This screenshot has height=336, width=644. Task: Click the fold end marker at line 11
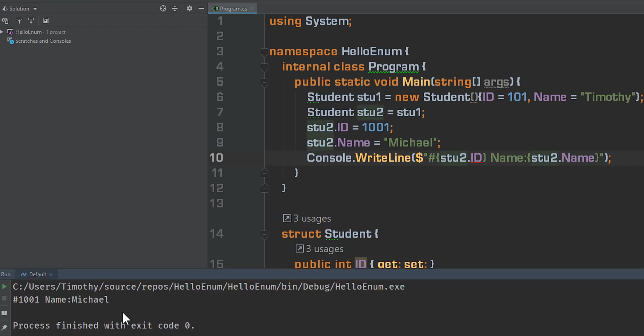point(264,173)
